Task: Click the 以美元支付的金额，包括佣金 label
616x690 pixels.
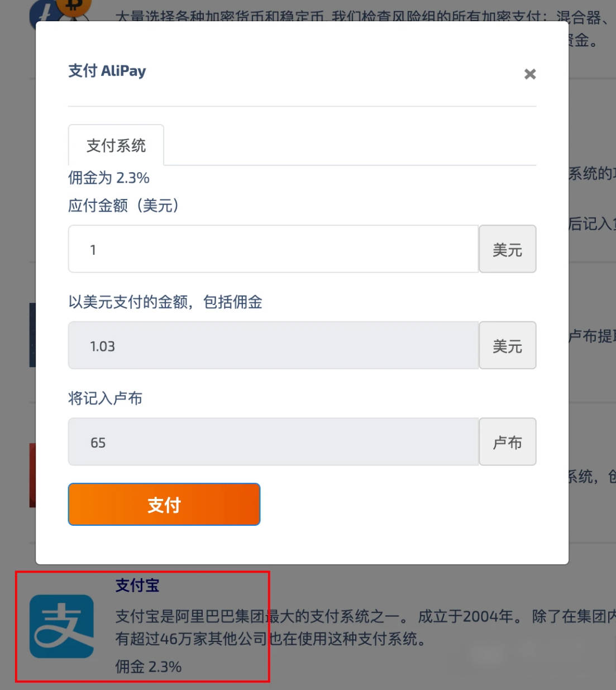Action: pyautogui.click(x=165, y=302)
